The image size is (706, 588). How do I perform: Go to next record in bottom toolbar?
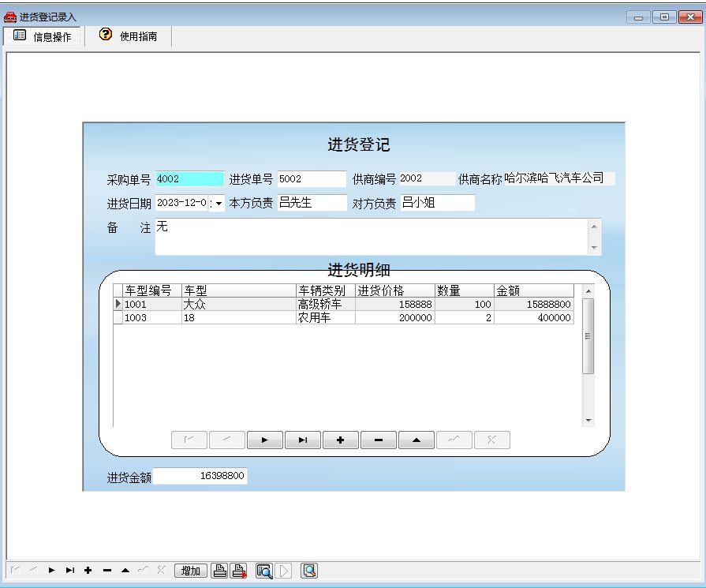[x=52, y=570]
